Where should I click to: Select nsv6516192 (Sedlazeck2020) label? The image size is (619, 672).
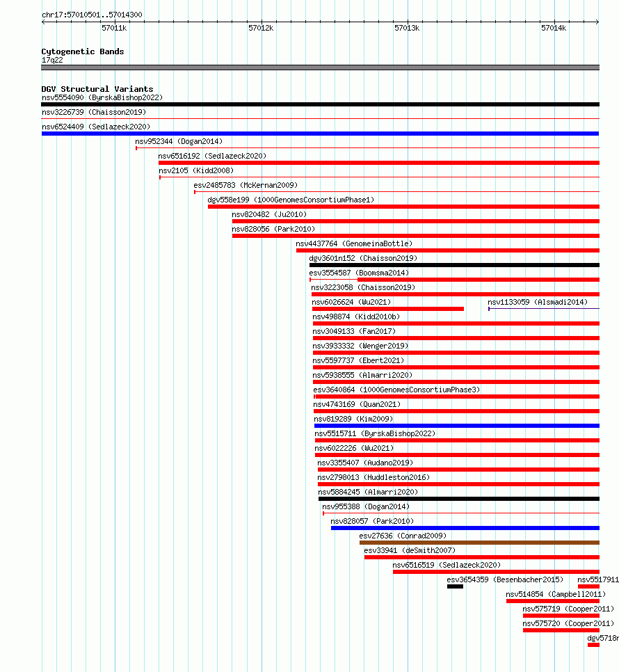(x=212, y=156)
